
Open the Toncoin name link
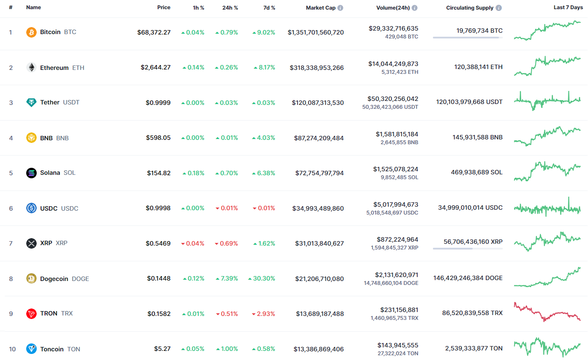52,349
